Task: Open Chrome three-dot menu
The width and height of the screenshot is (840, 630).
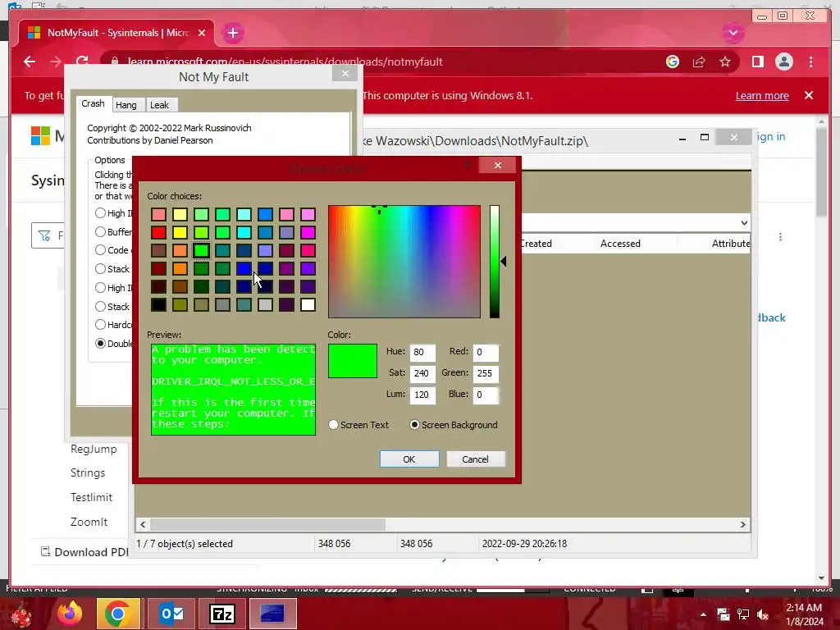Action: pos(810,62)
